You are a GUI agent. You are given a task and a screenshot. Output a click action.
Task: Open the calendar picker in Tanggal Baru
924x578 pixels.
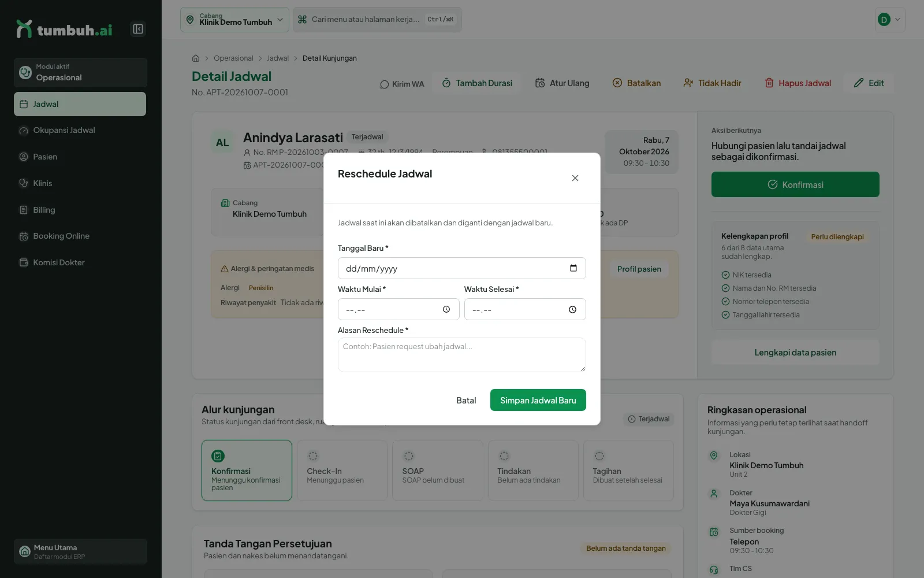tap(573, 268)
